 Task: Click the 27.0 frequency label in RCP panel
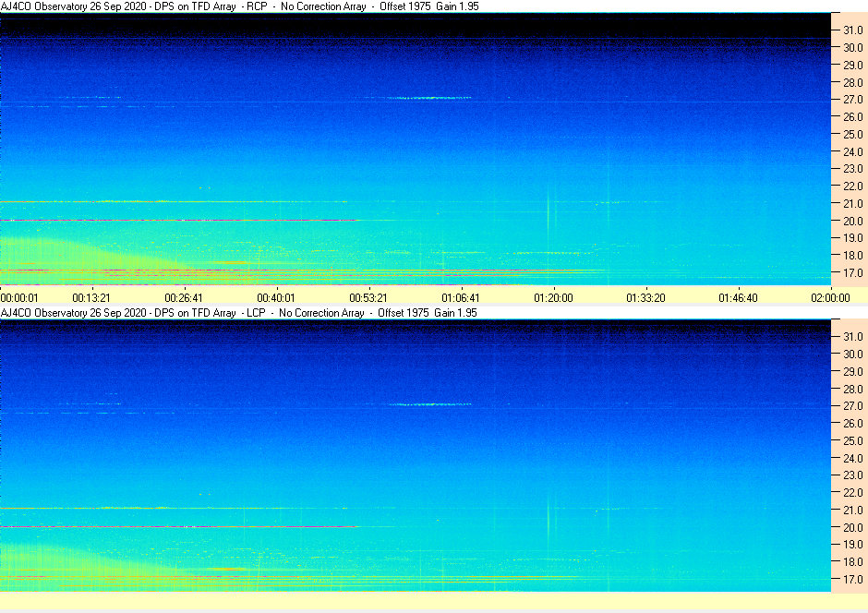click(853, 100)
